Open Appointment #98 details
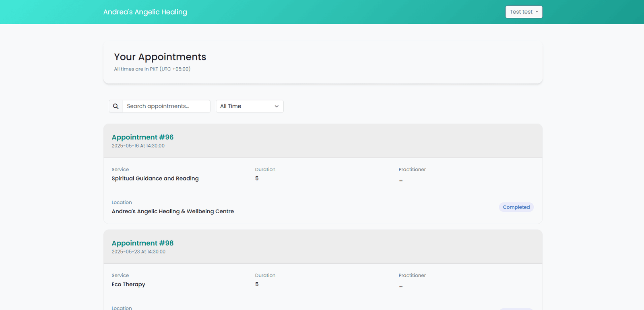Viewport: 644px width, 310px height. [x=142, y=243]
